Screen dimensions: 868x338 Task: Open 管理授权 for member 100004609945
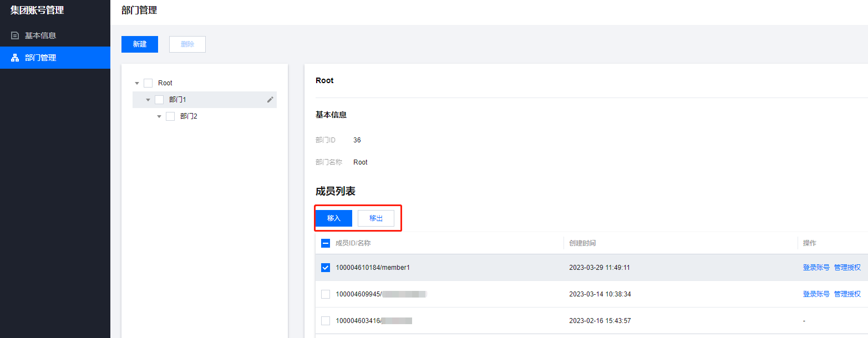pos(847,294)
